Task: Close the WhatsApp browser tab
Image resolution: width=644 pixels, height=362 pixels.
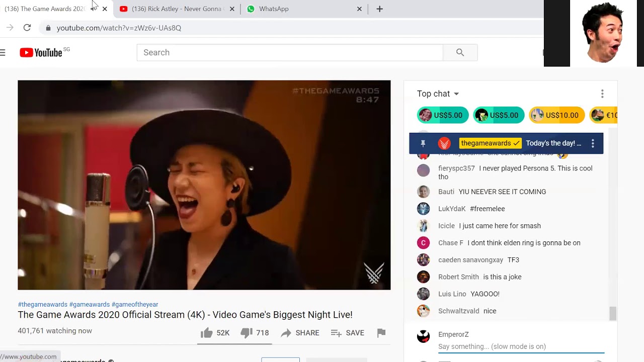Action: (x=359, y=9)
